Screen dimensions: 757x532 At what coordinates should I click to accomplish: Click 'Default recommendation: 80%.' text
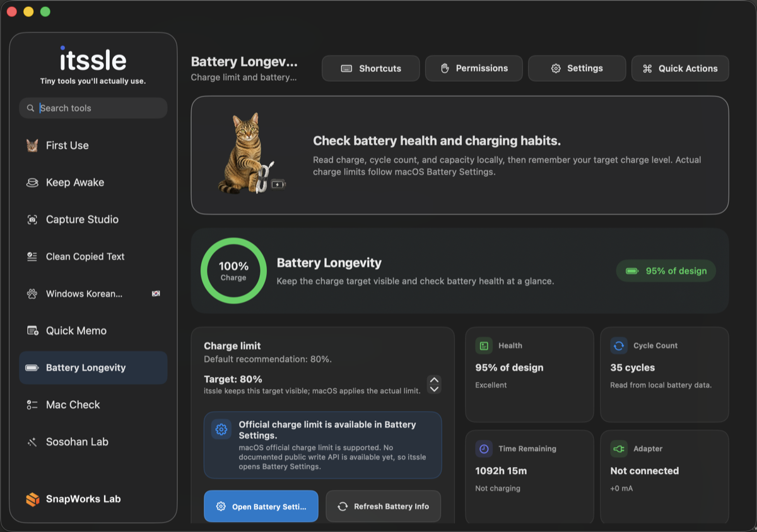[267, 359]
